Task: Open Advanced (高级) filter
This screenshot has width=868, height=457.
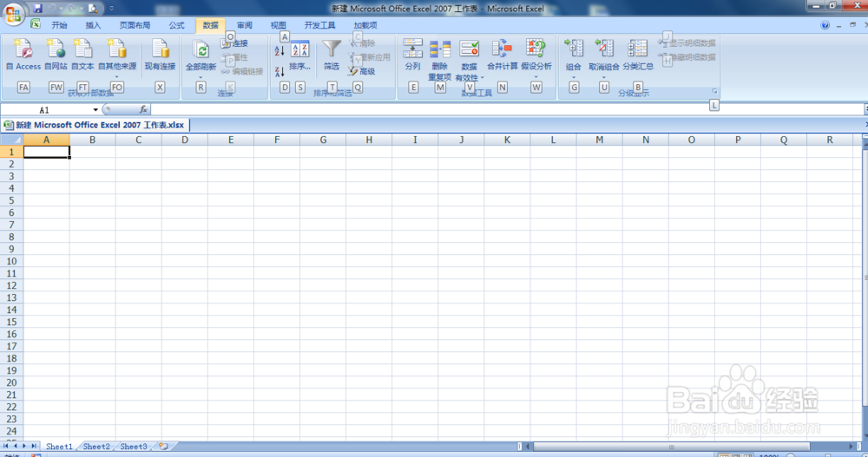Action: click(361, 71)
